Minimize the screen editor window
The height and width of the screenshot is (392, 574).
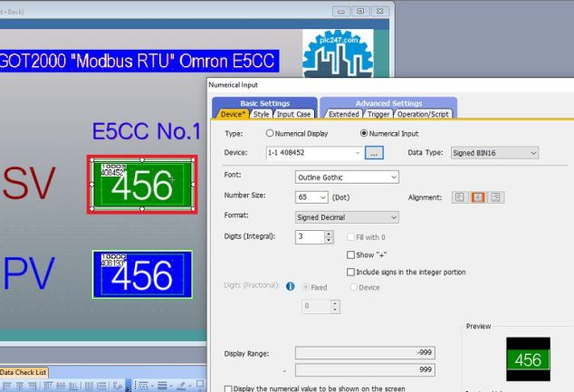(341, 12)
